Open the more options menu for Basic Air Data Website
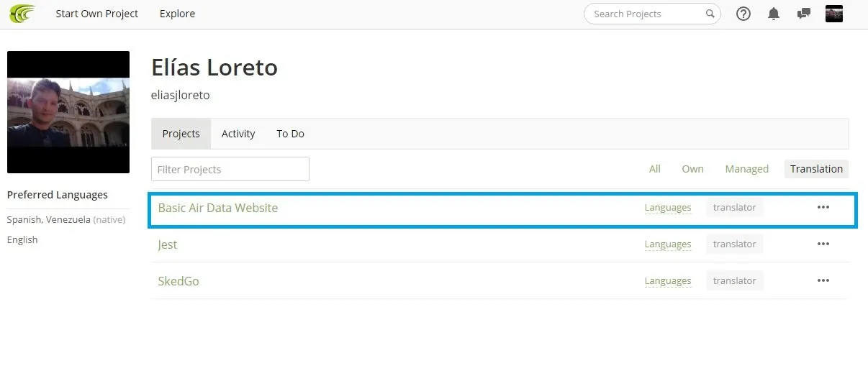This screenshot has height=376, width=868. point(823,207)
